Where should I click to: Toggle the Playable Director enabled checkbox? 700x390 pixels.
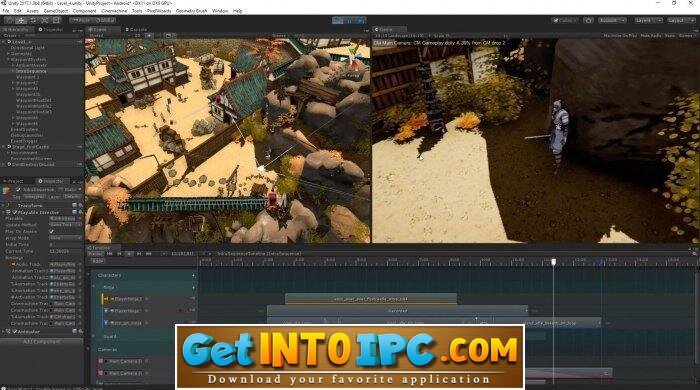(x=15, y=212)
